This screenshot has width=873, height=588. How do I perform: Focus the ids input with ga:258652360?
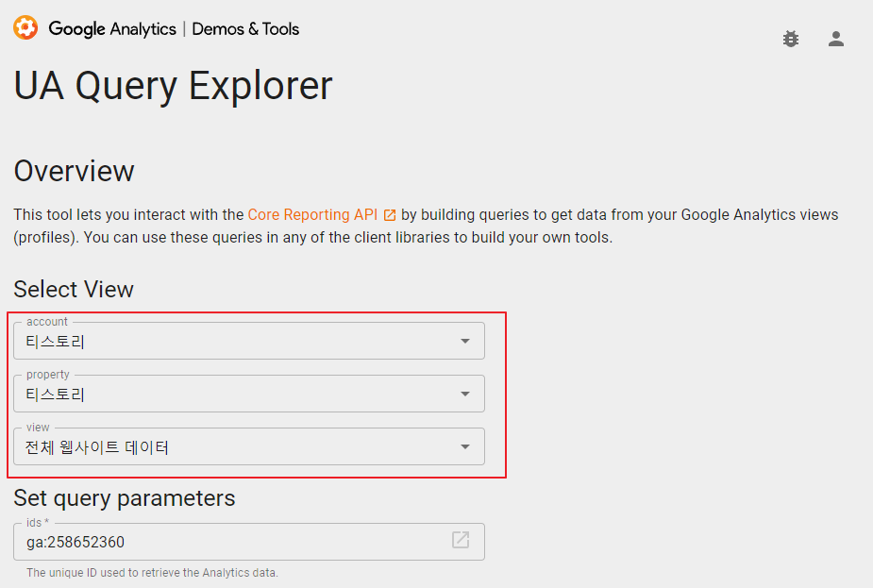249,542
